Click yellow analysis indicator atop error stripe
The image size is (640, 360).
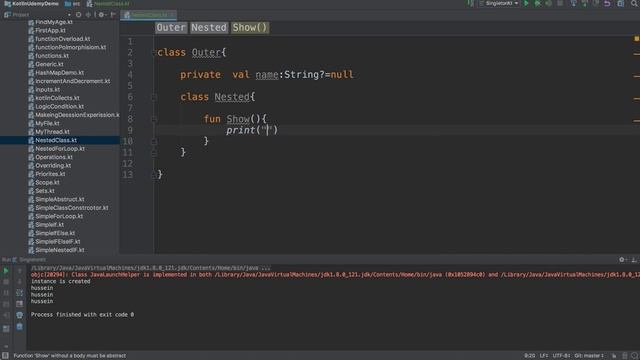pos(636,39)
